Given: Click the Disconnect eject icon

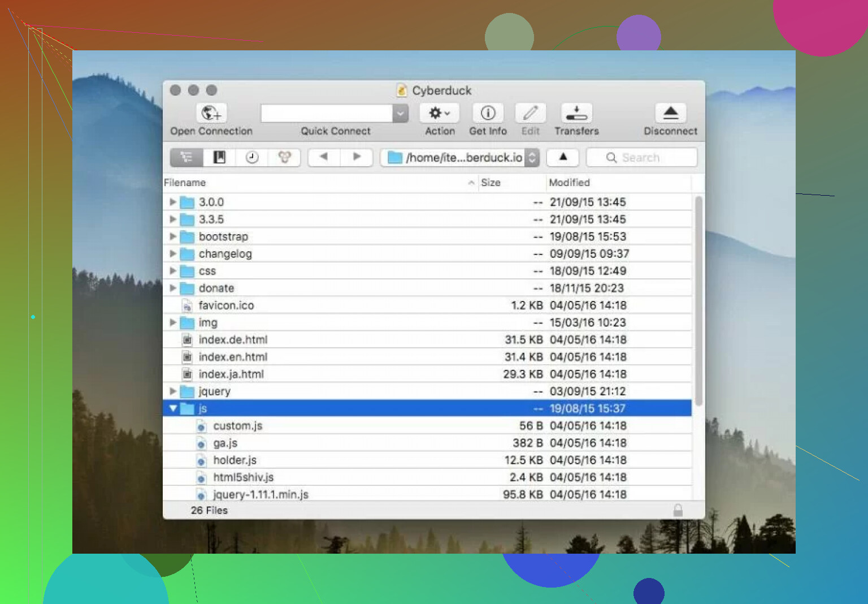Looking at the screenshot, I should point(670,113).
